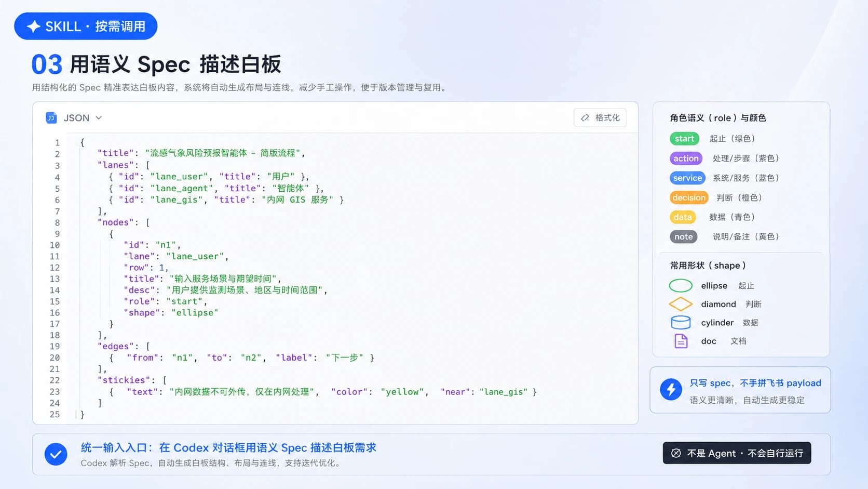Viewport: 868px width, 489px height.
Task: Click the blue checkmark circle icon
Action: [56, 454]
